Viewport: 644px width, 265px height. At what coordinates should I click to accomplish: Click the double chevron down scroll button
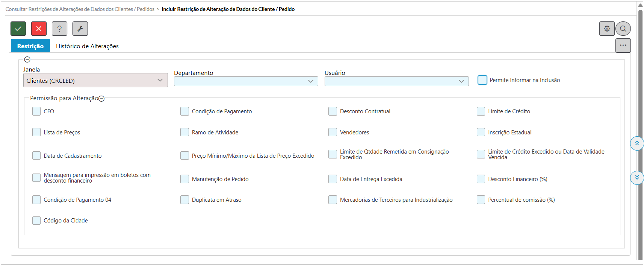(x=637, y=177)
